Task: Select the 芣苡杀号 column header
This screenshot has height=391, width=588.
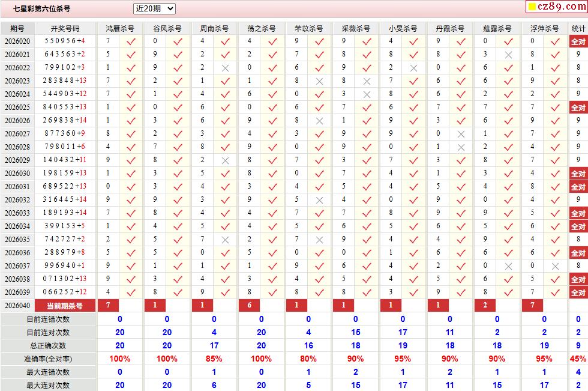Action: click(308, 28)
